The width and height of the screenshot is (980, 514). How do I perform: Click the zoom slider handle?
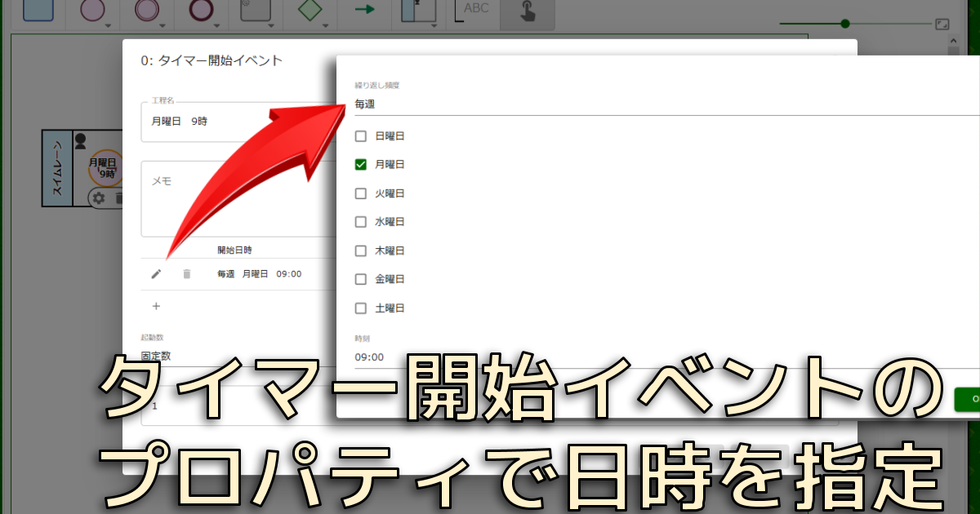click(x=845, y=24)
